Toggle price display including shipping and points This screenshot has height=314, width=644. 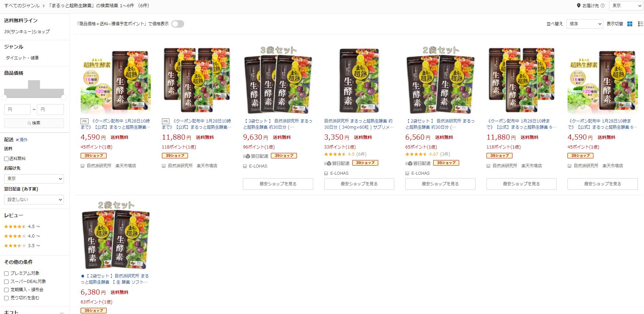[x=178, y=24]
